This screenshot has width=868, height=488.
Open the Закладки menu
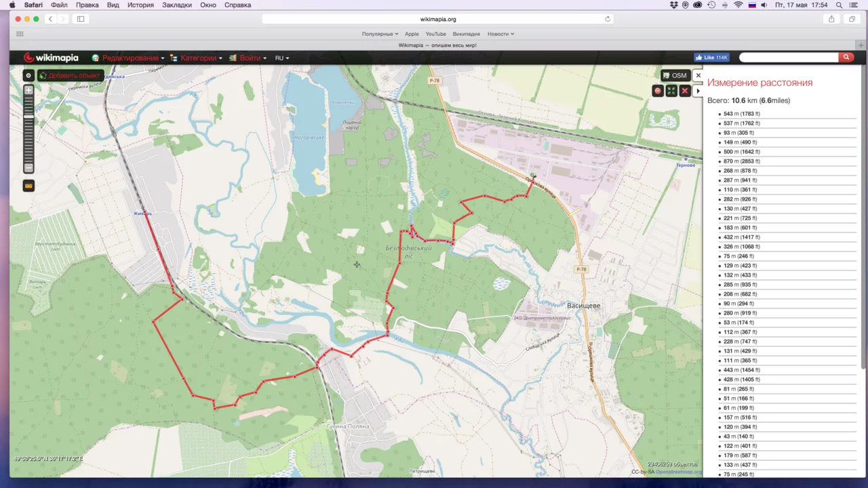click(x=176, y=5)
